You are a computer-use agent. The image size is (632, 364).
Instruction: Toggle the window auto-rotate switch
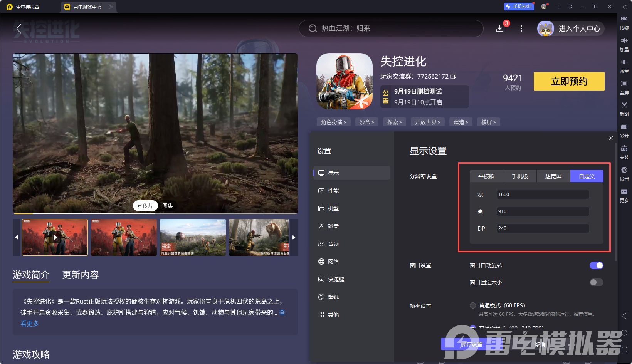(x=596, y=265)
